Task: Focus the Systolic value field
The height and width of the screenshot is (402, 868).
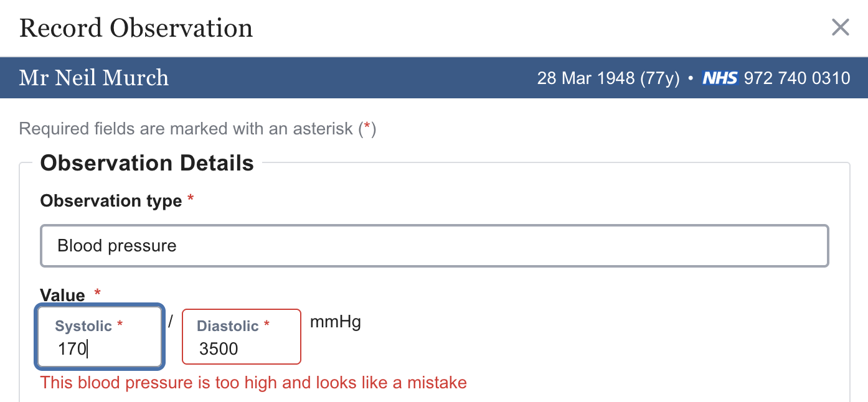Action: tap(100, 349)
